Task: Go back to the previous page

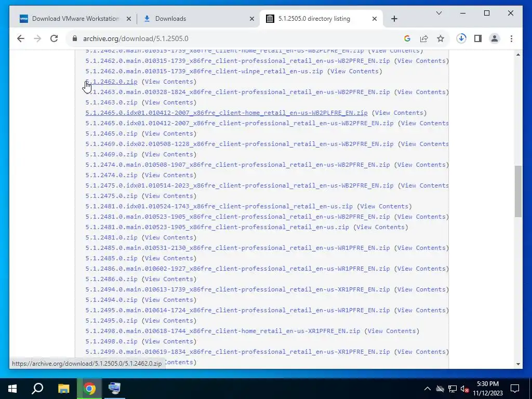Action: pyautogui.click(x=21, y=38)
